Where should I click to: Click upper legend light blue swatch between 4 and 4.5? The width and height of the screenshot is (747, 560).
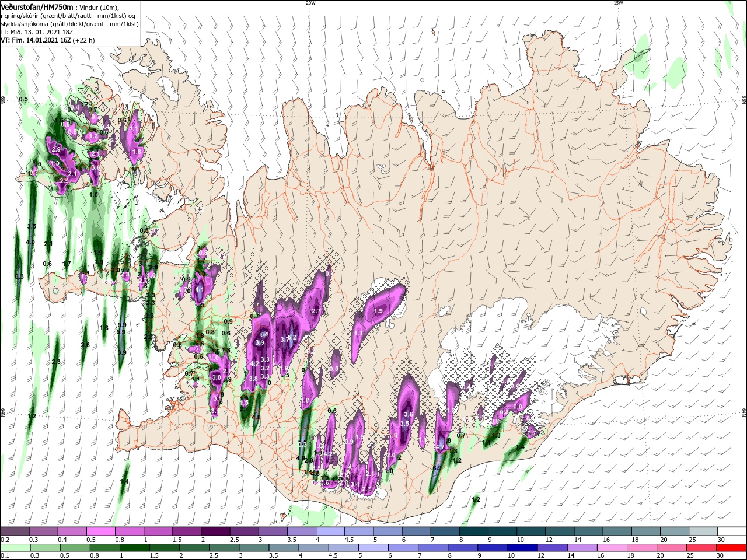tap(330, 531)
